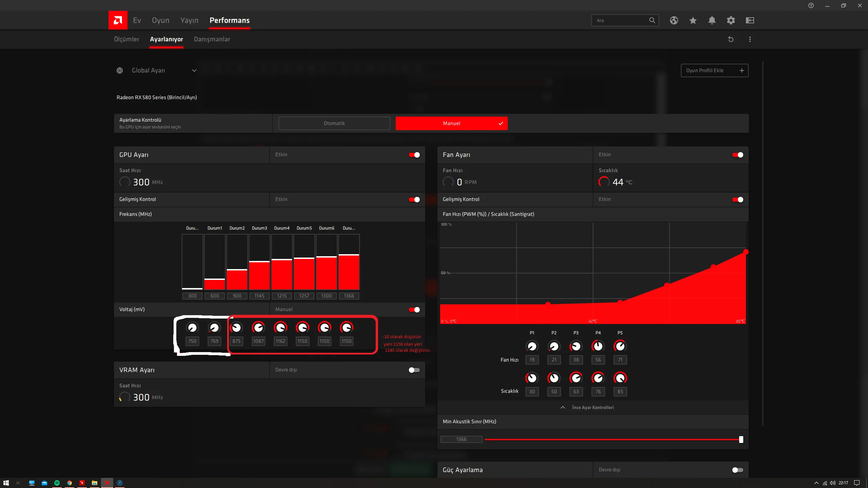
Task: Click the favorites star icon
Action: pyautogui.click(x=693, y=20)
